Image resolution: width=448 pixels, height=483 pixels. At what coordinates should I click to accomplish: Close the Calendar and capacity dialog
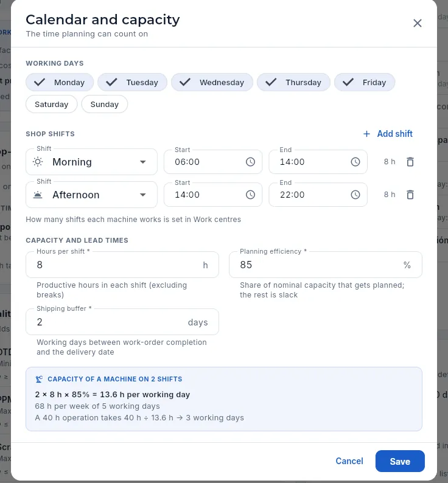coord(417,23)
